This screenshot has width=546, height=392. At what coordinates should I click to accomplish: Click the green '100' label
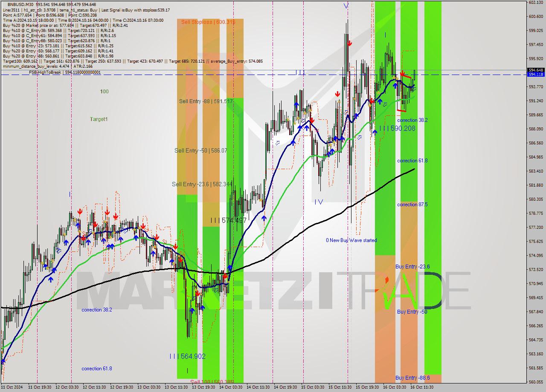[105, 92]
